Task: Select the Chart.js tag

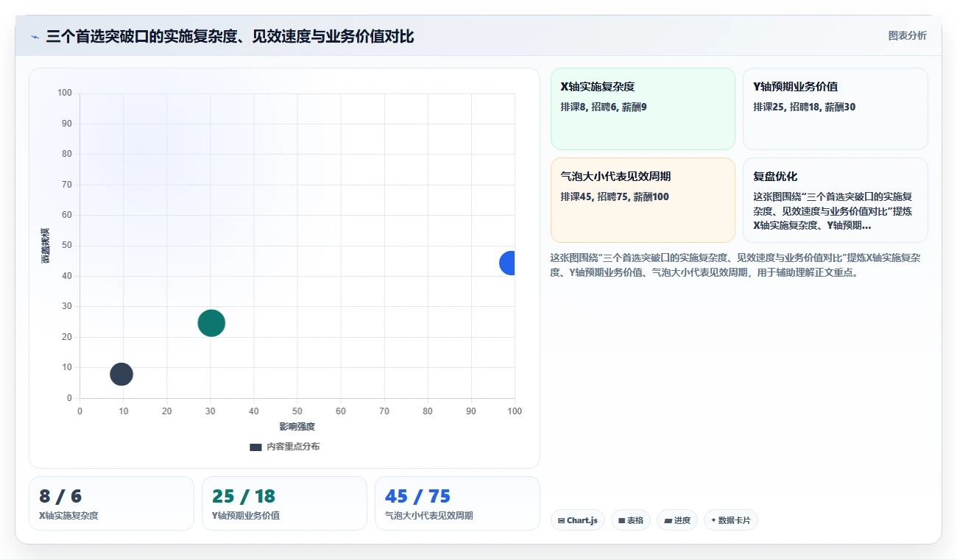Action: tap(578, 520)
